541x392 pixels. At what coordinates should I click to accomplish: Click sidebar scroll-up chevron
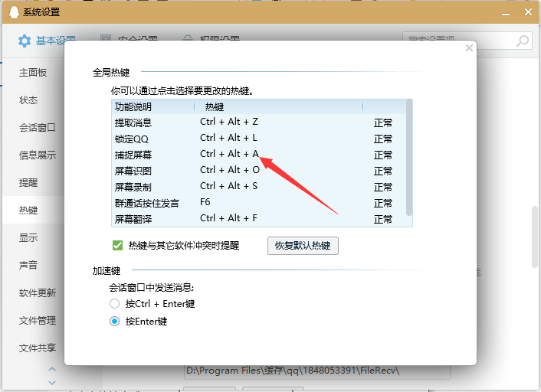52,369
